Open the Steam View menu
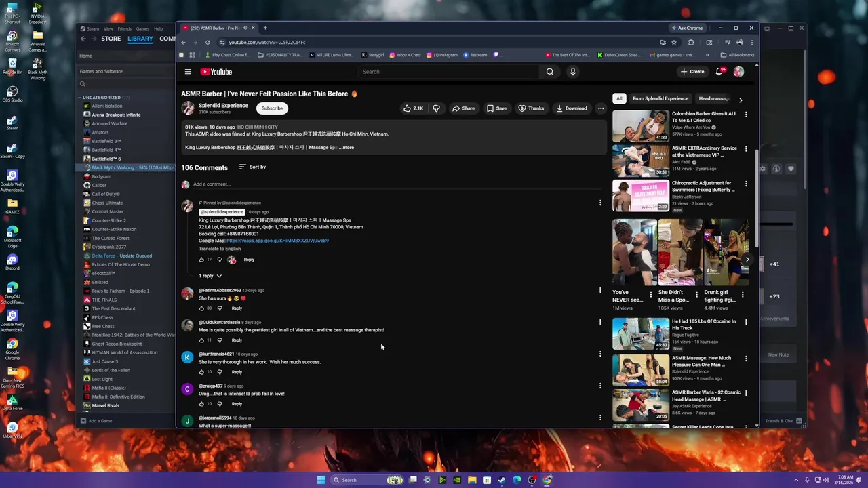868x488 pixels. pos(108,28)
